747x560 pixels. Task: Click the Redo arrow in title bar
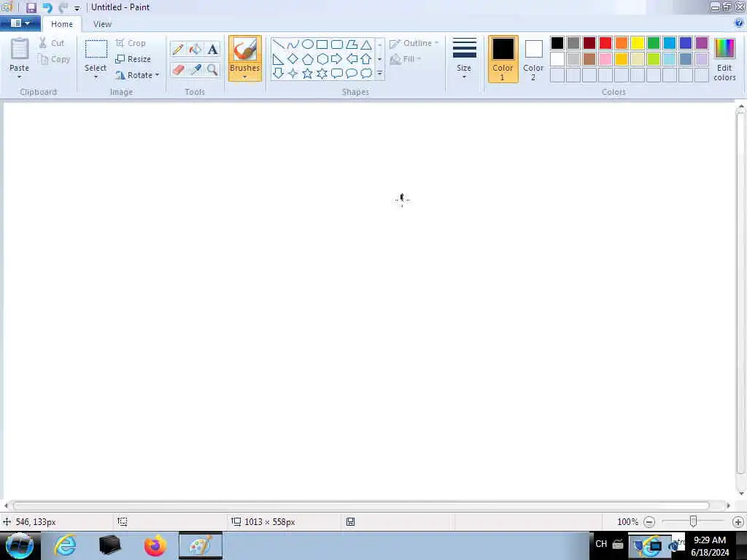tap(63, 7)
